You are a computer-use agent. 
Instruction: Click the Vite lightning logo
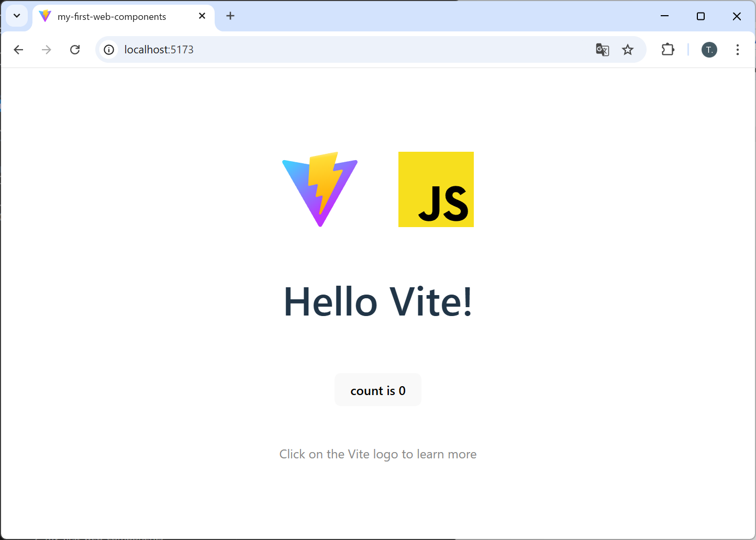click(320, 189)
